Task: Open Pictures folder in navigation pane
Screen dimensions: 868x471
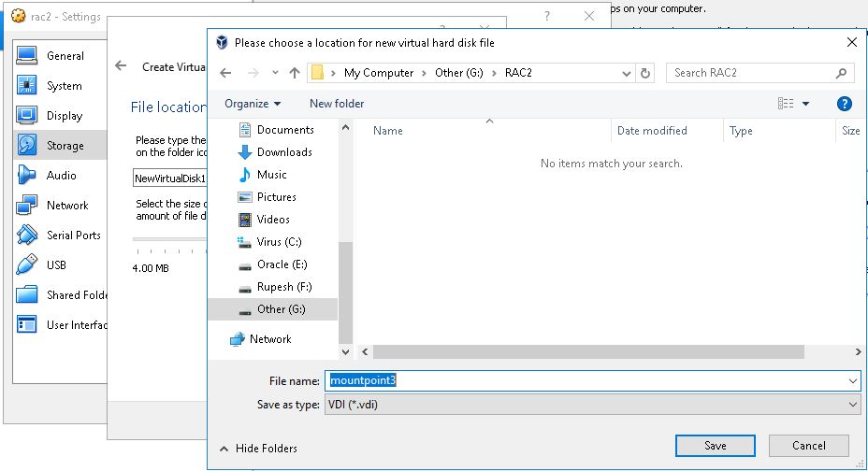Action: 268,197
